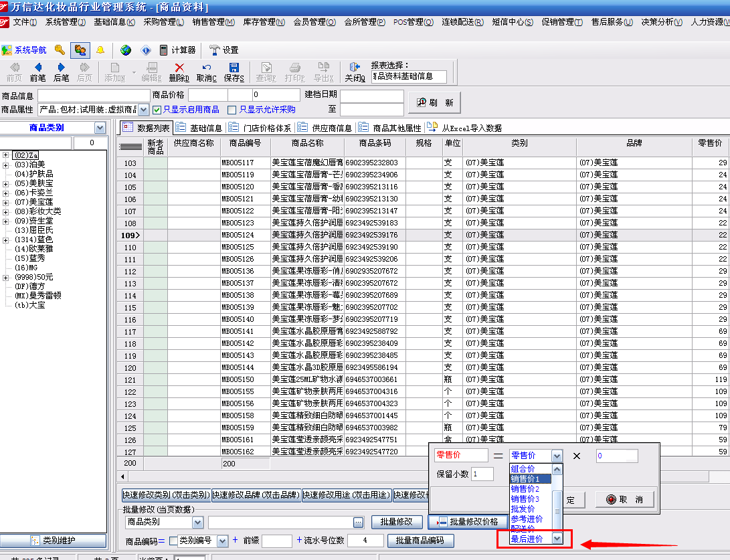Click the 刷新 refresh button
Image resolution: width=730 pixels, height=560 pixels.
click(434, 102)
